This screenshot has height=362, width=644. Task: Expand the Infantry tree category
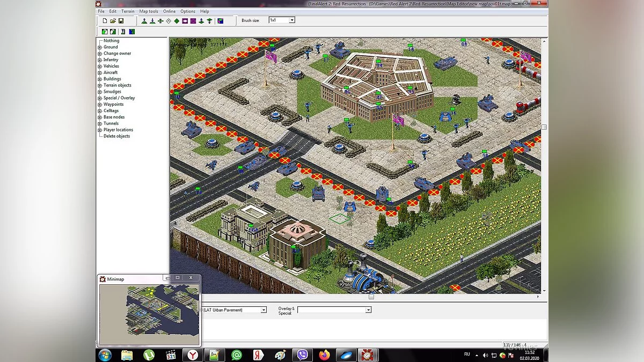tap(99, 60)
